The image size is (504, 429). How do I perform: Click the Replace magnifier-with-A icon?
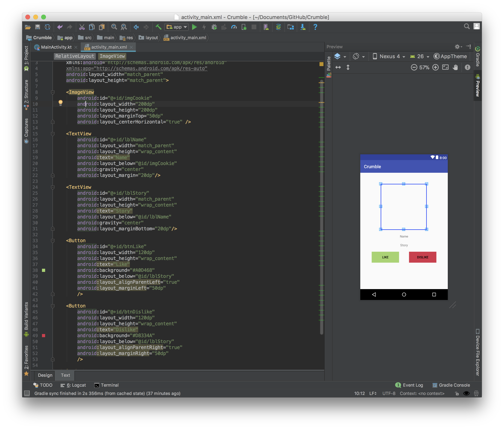coord(124,27)
